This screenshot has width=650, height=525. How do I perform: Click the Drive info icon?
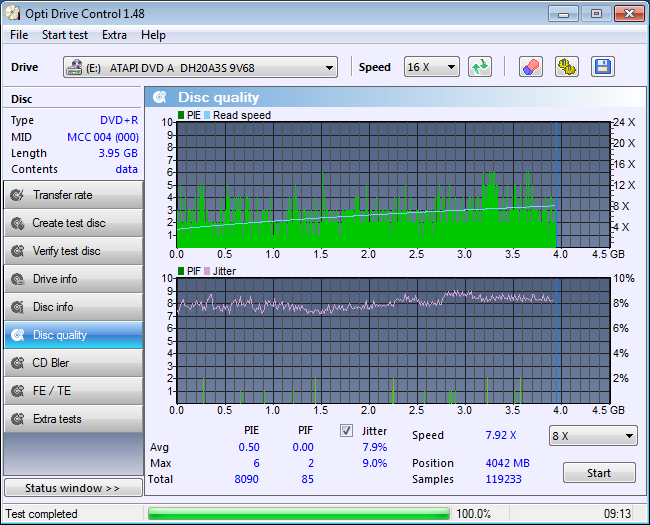[x=17, y=279]
